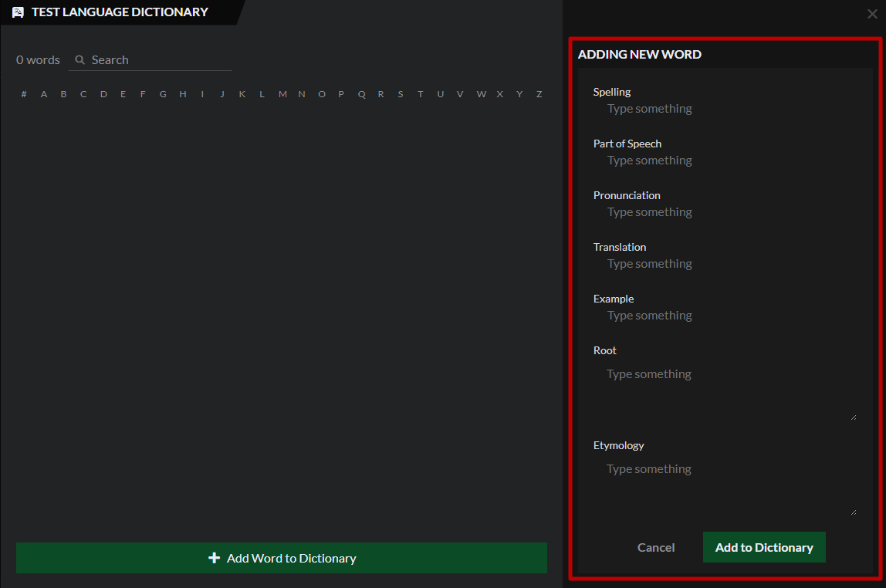This screenshot has height=588, width=886.
Task: Filter words by letter Q
Action: click(x=362, y=94)
